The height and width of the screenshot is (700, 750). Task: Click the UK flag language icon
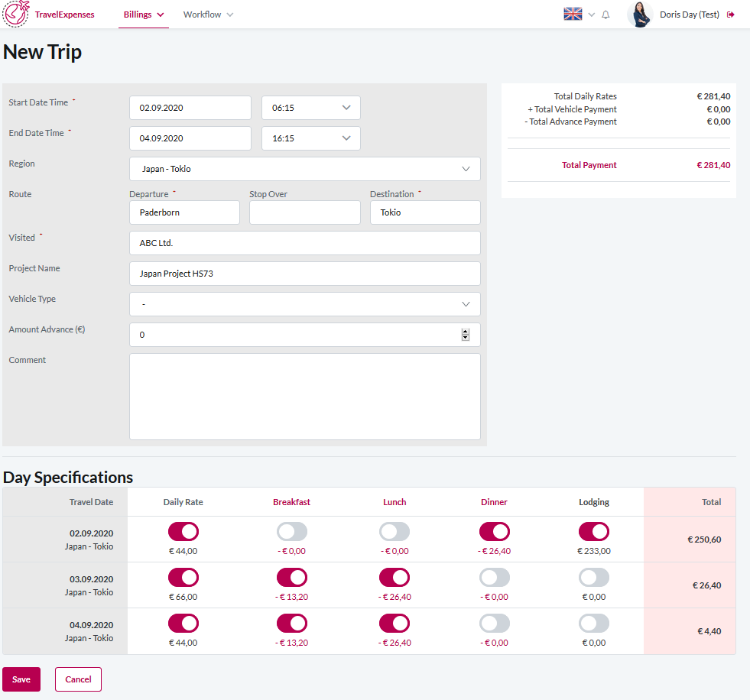pyautogui.click(x=573, y=14)
